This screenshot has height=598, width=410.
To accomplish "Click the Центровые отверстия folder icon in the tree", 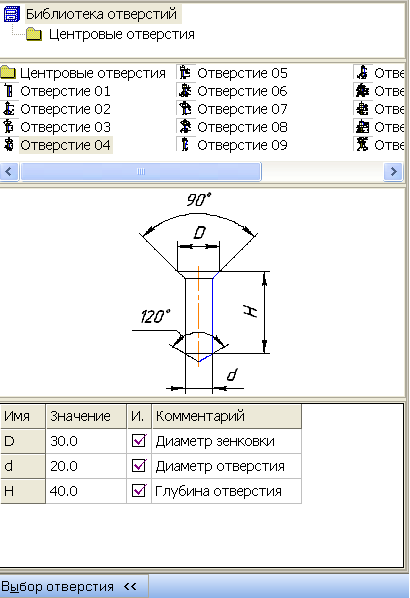I will tap(34, 34).
